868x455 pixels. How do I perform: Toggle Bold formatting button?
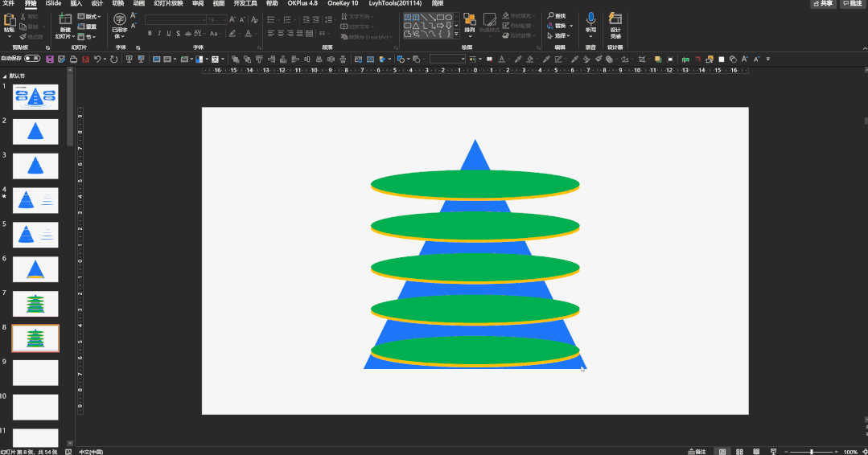click(x=150, y=33)
